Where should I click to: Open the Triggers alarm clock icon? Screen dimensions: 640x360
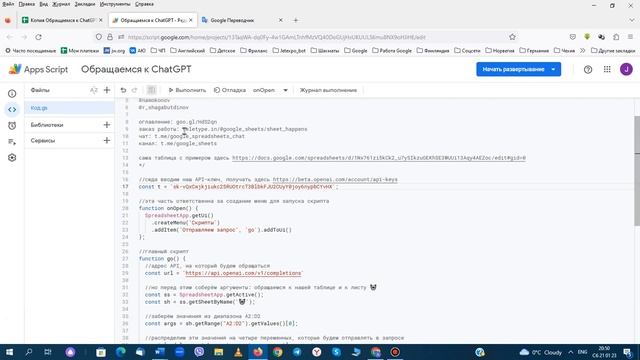click(x=12, y=126)
